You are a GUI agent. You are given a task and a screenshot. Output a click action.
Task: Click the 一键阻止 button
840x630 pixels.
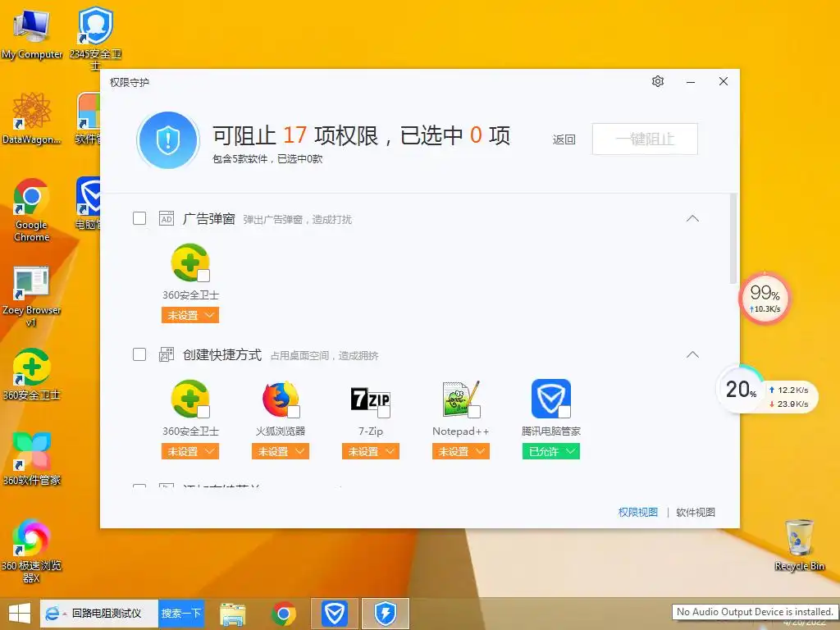coord(645,139)
